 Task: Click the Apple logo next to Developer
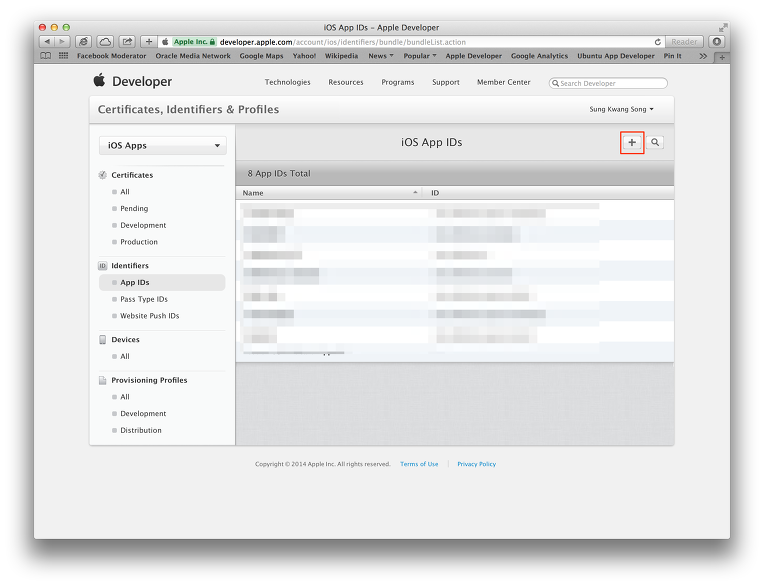(x=99, y=80)
